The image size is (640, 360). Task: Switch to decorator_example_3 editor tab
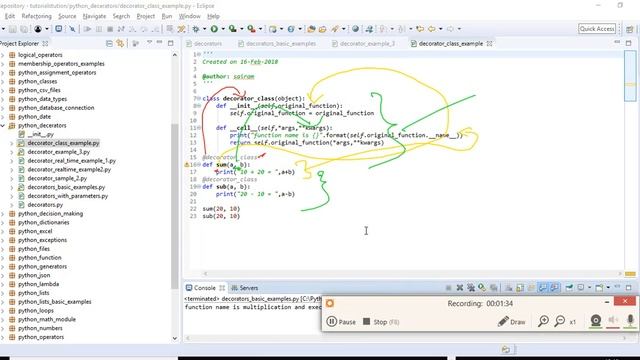pos(363,43)
